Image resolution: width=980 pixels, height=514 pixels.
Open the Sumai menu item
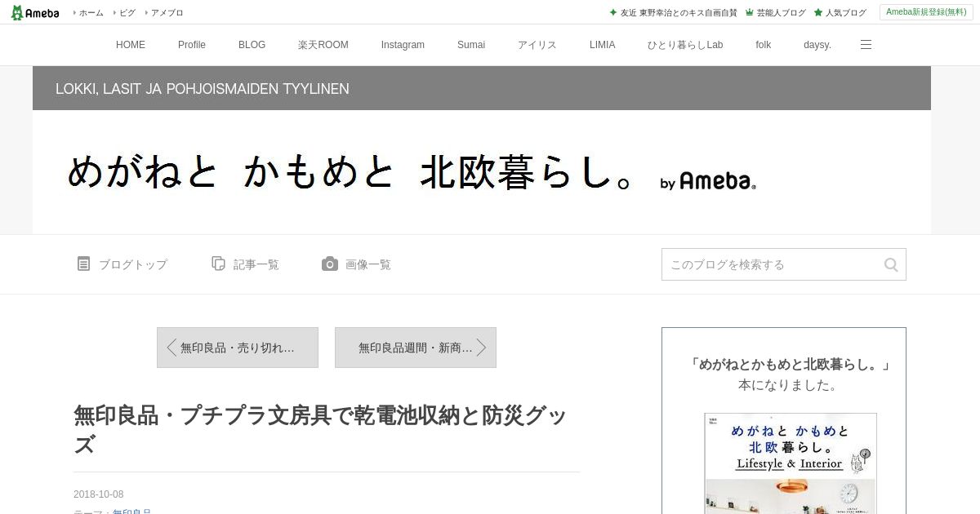click(471, 45)
